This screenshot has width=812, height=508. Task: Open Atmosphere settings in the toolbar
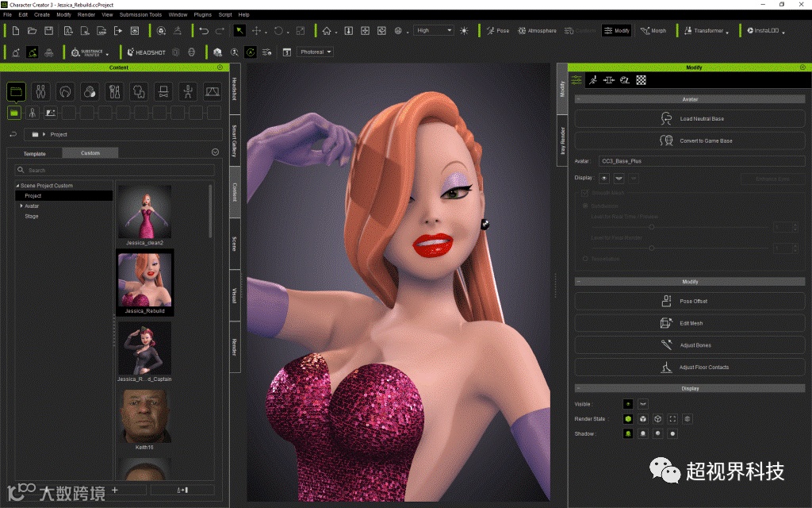(537, 31)
